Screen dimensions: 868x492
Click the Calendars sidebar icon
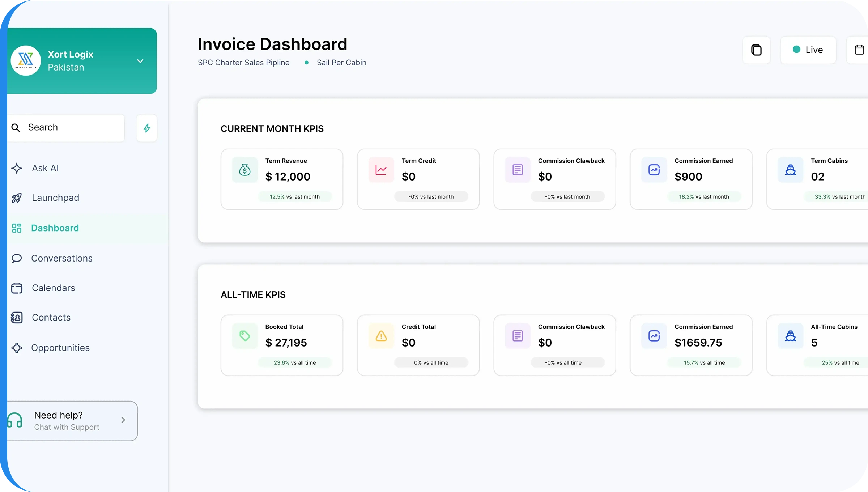tap(17, 288)
